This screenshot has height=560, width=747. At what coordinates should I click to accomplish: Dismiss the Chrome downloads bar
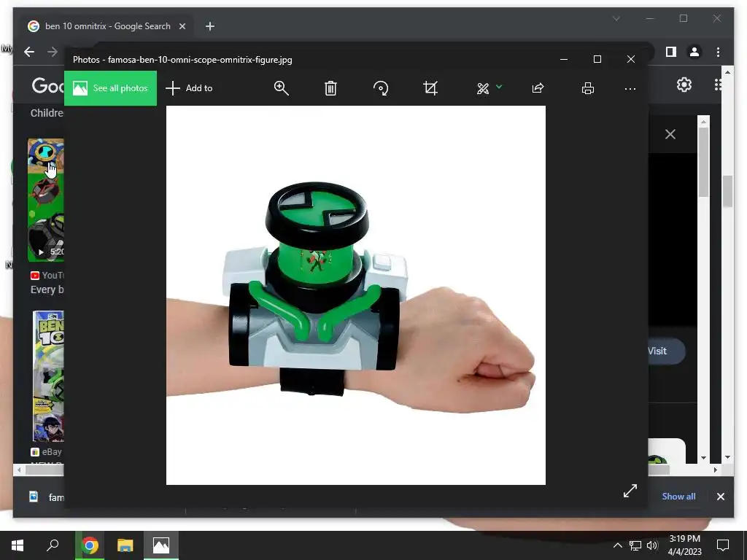coord(720,497)
